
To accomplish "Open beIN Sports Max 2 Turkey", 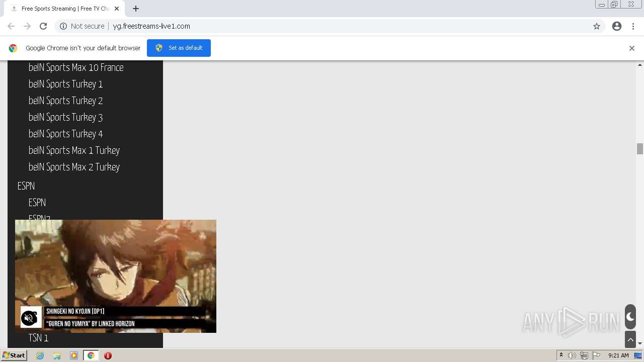I will coord(74,167).
